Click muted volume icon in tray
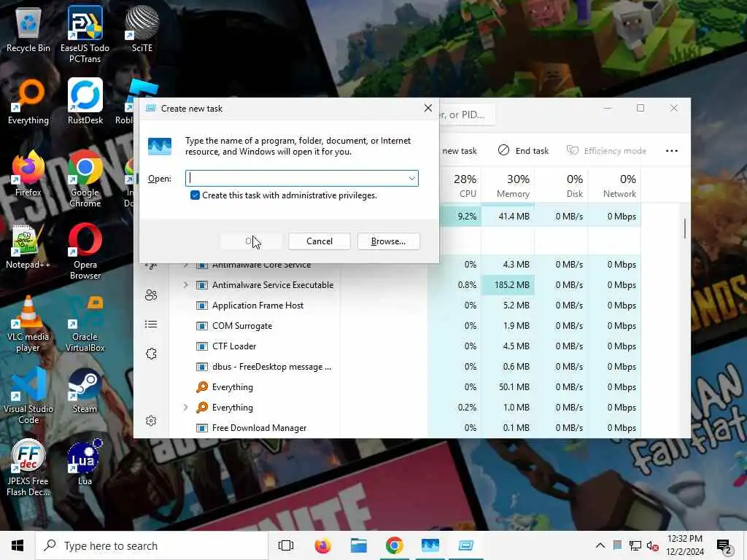Viewport: 747px width, 560px height. [653, 545]
